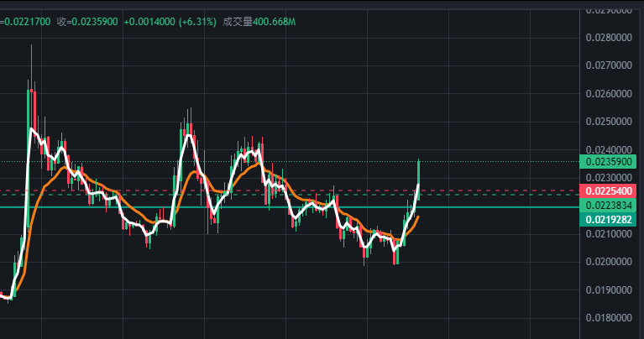Click the volume reading 400.668M
Image resolution: width=644 pixels, height=339 pixels.
pyautogui.click(x=274, y=22)
